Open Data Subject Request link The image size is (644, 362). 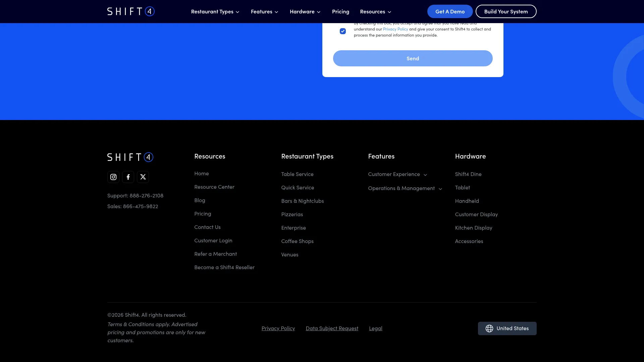pos(332,328)
